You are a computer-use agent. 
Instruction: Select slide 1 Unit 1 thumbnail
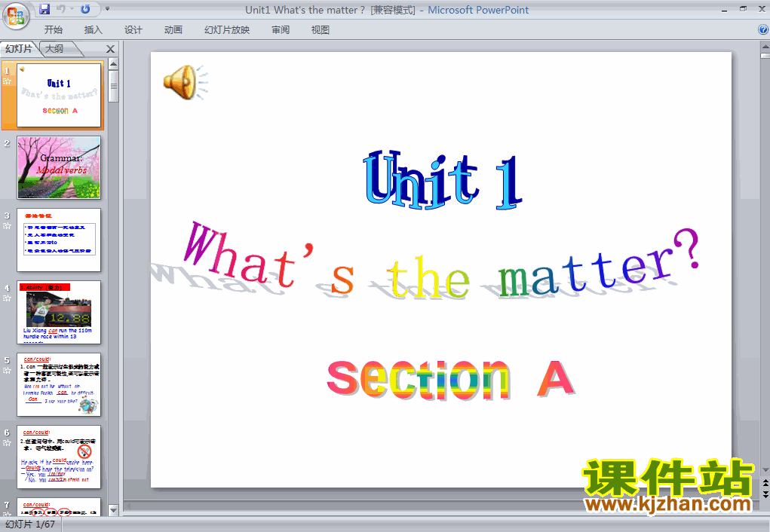click(x=59, y=95)
